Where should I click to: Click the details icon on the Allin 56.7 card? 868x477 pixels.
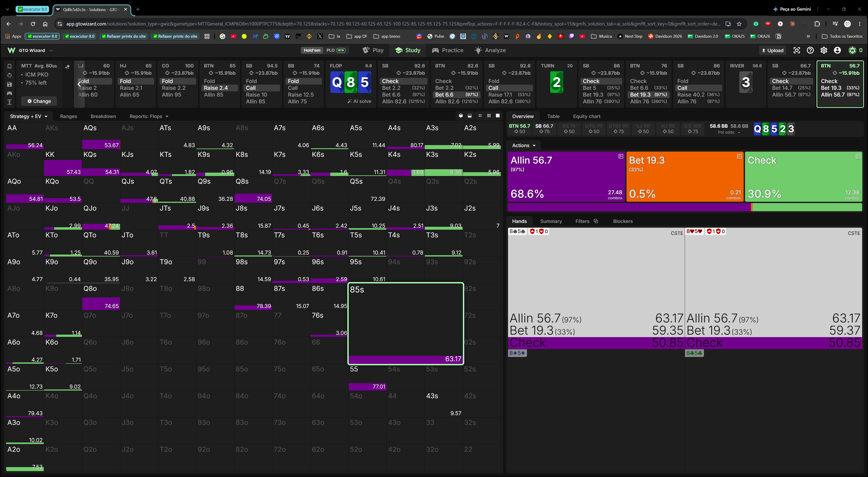621,156
